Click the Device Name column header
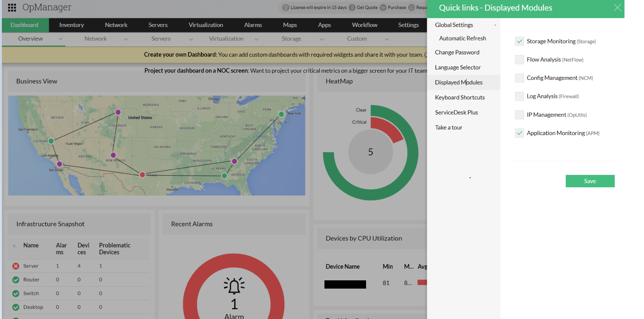This screenshot has width=644, height=319. [342, 266]
